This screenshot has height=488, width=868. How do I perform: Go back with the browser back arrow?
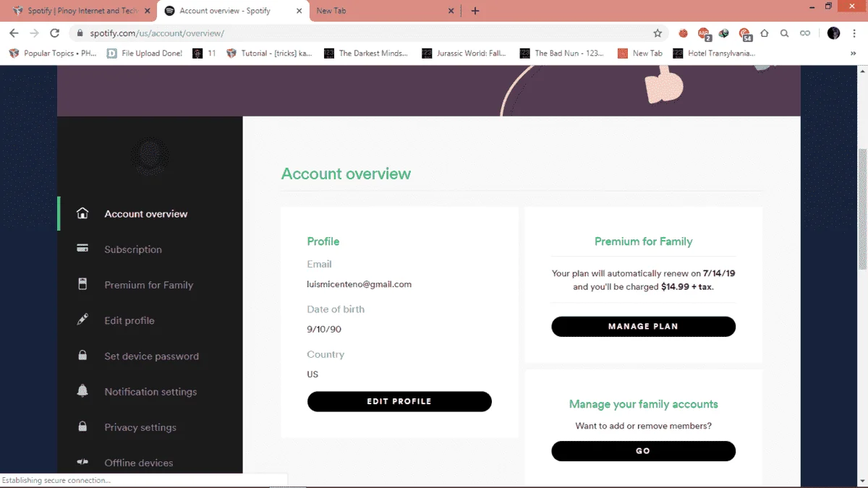click(x=14, y=33)
